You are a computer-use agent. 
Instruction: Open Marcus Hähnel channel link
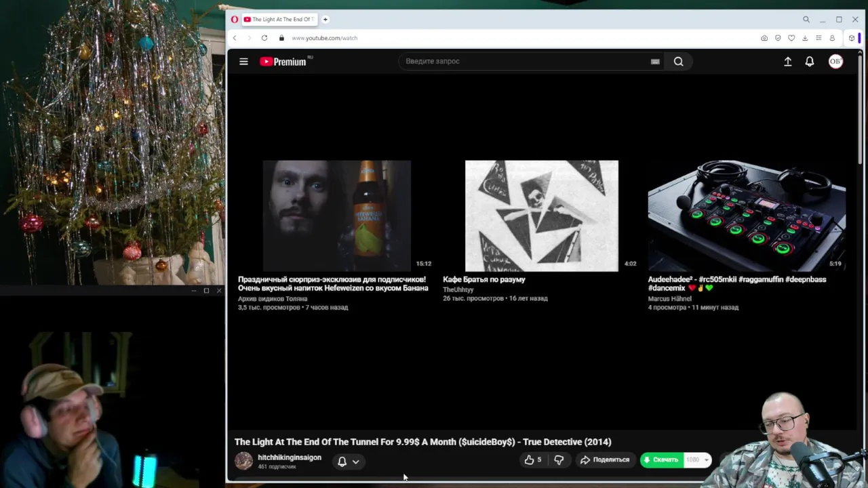pyautogui.click(x=670, y=299)
